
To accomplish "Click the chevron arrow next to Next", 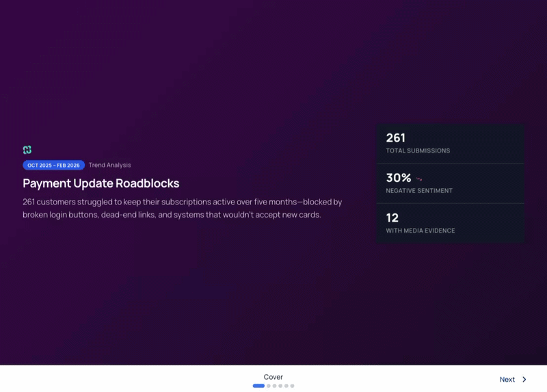I will point(524,380).
